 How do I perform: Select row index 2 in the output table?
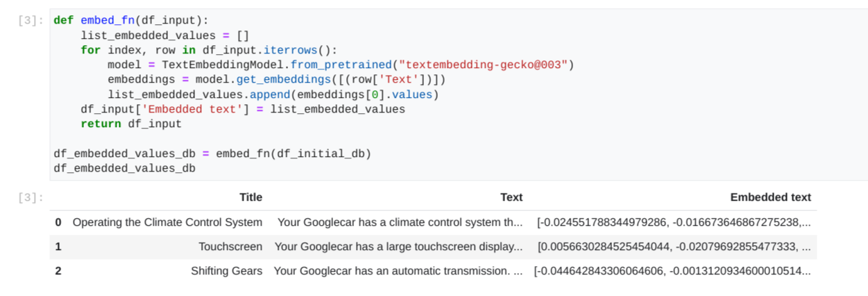pyautogui.click(x=58, y=271)
